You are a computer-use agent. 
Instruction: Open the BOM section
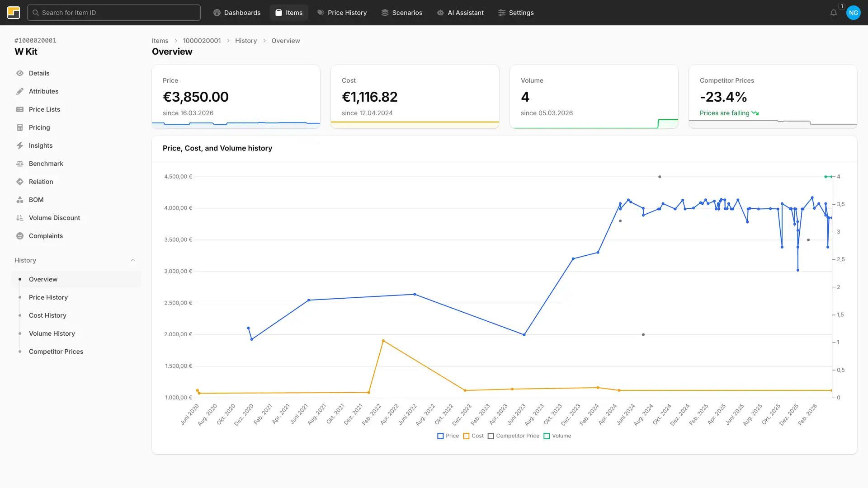pyautogui.click(x=36, y=200)
